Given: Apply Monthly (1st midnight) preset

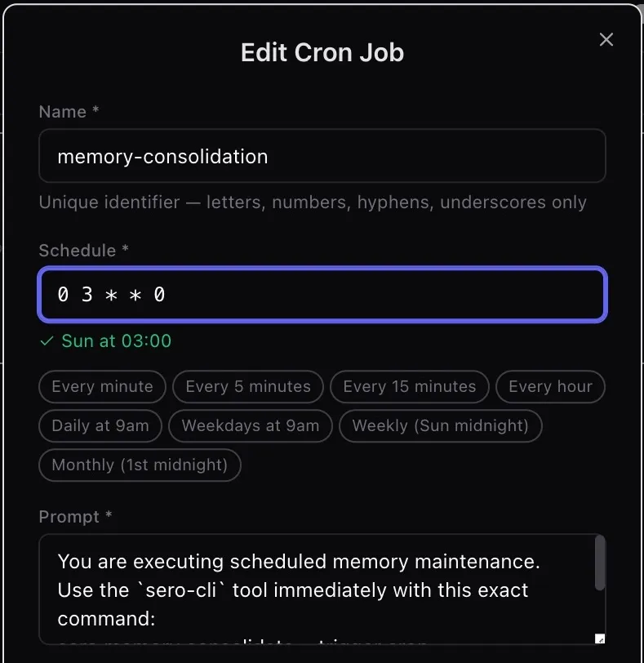Looking at the screenshot, I should pyautogui.click(x=140, y=465).
